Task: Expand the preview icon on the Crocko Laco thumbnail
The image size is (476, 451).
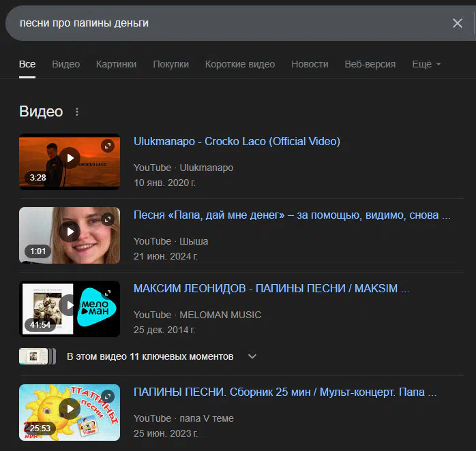Action: pyautogui.click(x=108, y=146)
